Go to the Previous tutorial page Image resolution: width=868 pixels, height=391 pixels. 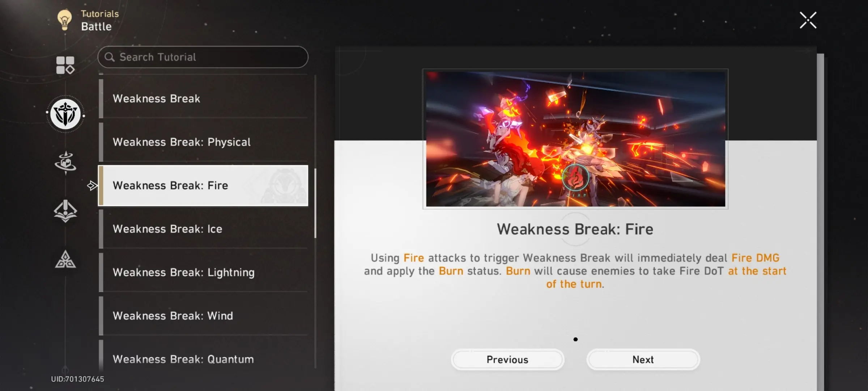[x=507, y=360]
